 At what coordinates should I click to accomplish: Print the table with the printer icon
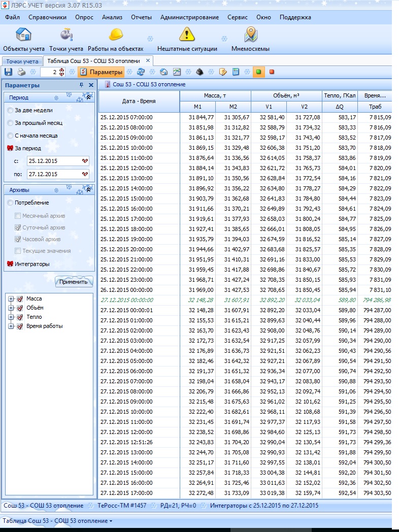pyautogui.click(x=21, y=72)
